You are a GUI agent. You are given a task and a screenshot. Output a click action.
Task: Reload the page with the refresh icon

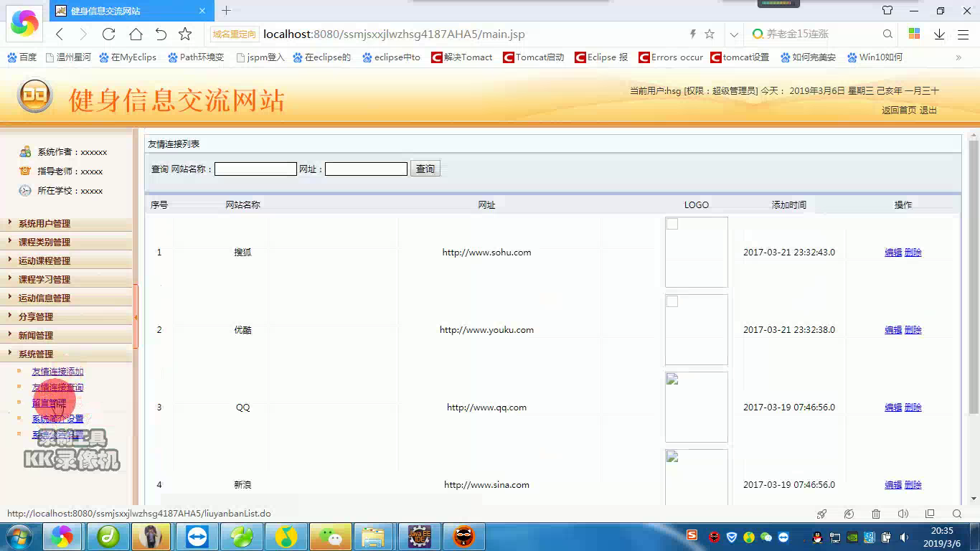tap(109, 34)
